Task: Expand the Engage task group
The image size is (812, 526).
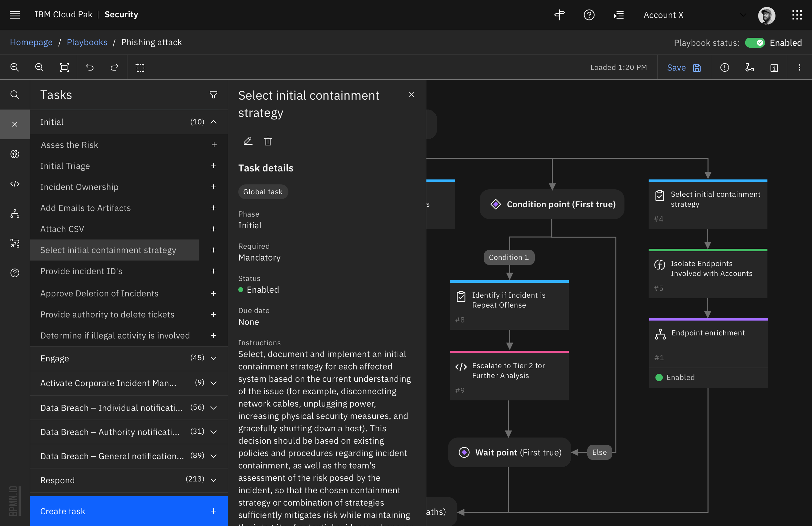Action: (x=214, y=359)
